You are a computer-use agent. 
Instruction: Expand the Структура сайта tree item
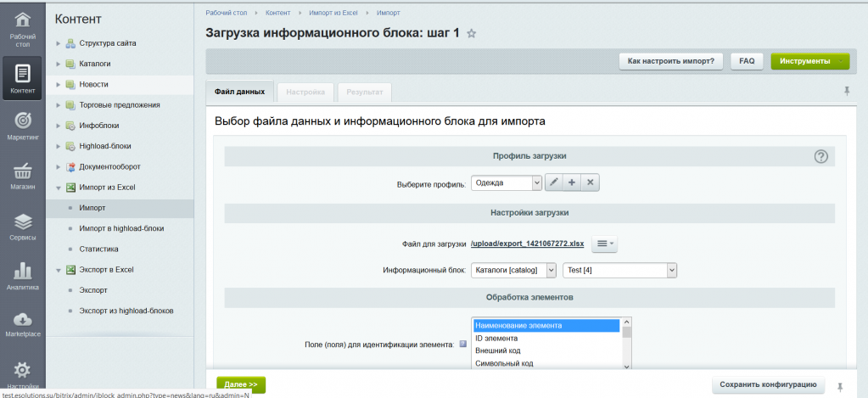[x=59, y=43]
